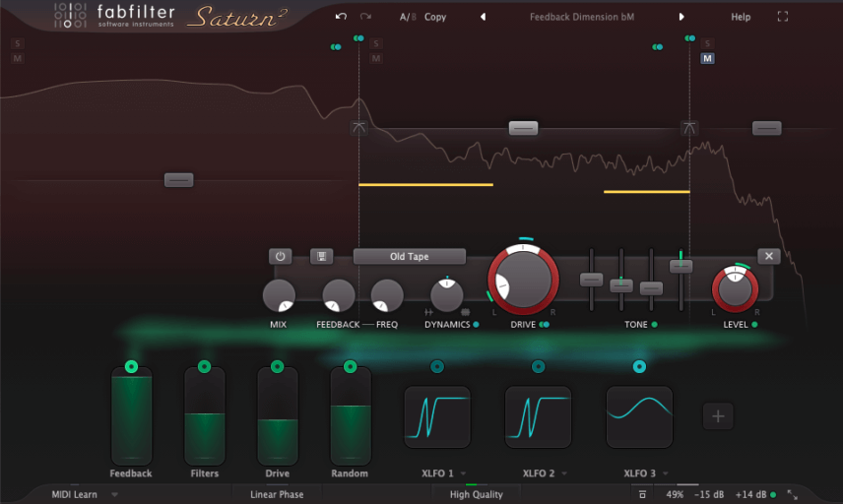Go to next preset arrow
This screenshot has width=843, height=504.
681,17
